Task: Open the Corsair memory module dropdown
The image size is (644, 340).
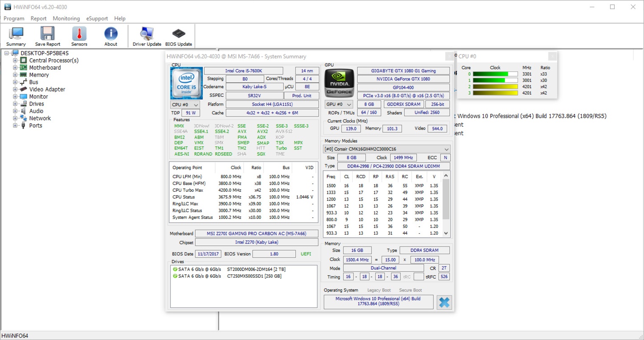Action: (x=386, y=149)
